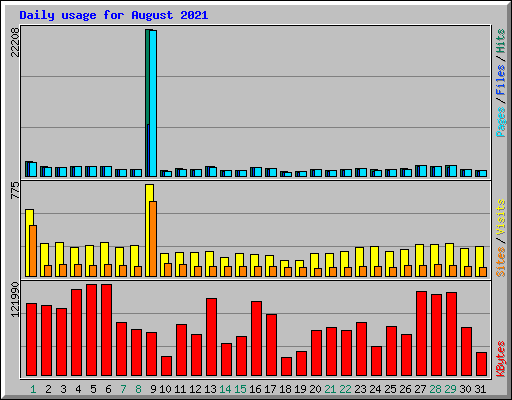Click green weekend day label 14

point(225,389)
